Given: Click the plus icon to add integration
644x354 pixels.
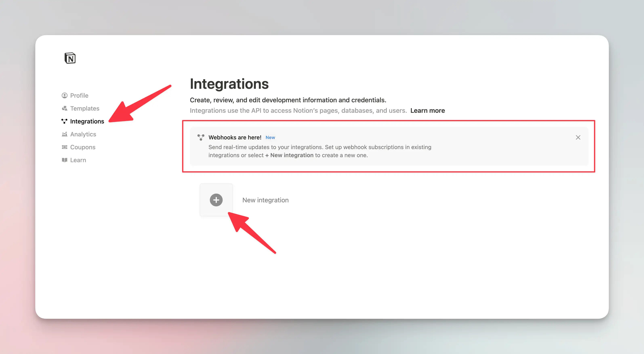Looking at the screenshot, I should click(216, 200).
